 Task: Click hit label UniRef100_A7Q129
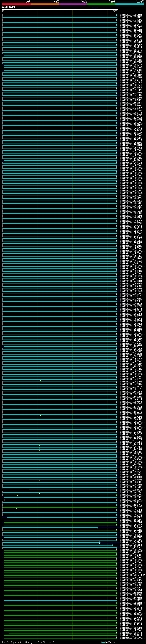[x=131, y=600]
